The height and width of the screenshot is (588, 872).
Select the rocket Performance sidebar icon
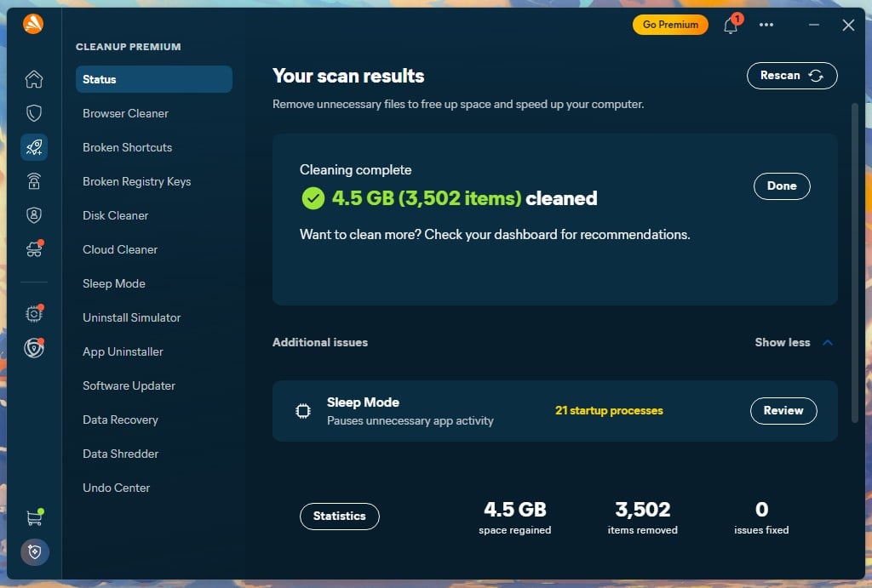34,147
